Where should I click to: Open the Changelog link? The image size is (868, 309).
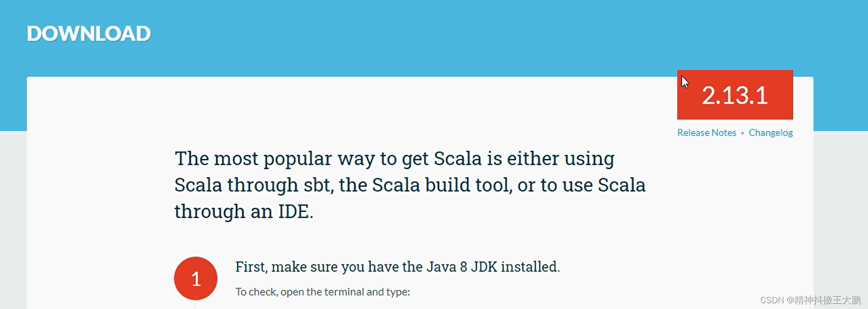point(770,133)
